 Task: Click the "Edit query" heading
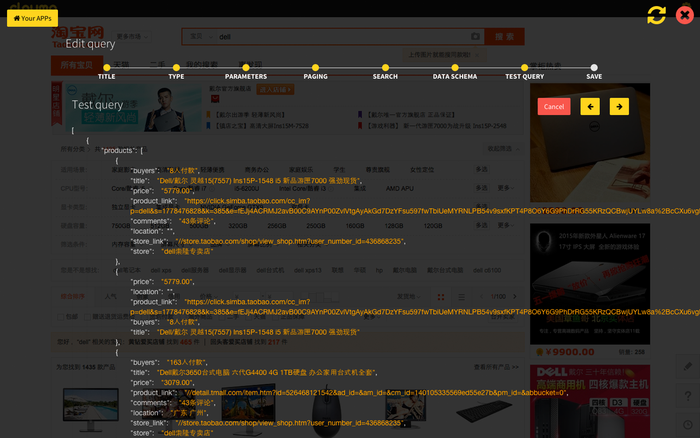90,44
